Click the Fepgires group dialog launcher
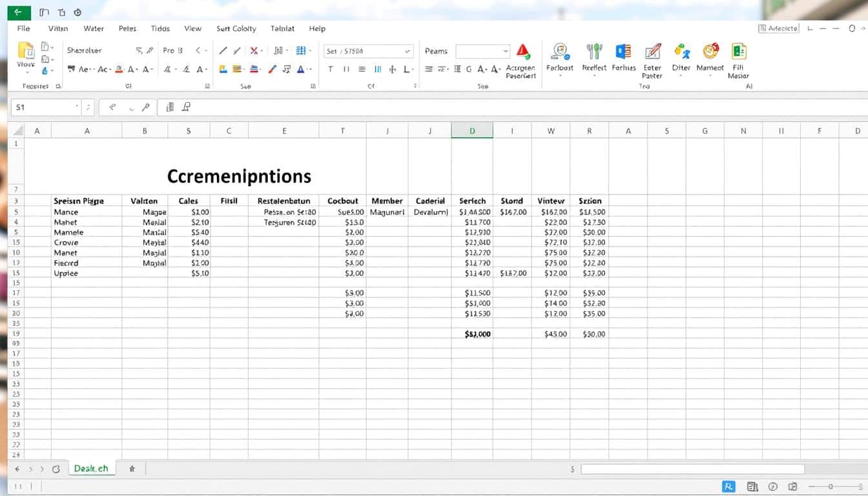This screenshot has height=496, width=868. [57, 86]
